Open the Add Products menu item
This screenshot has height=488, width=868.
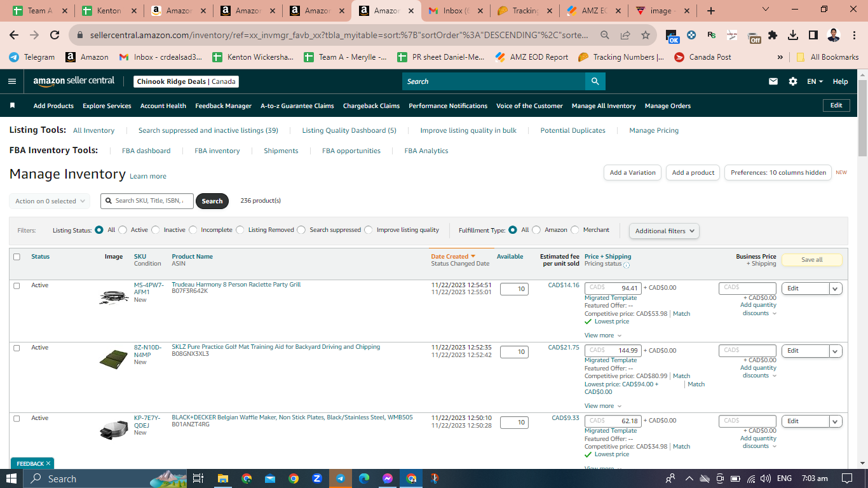[53, 105]
